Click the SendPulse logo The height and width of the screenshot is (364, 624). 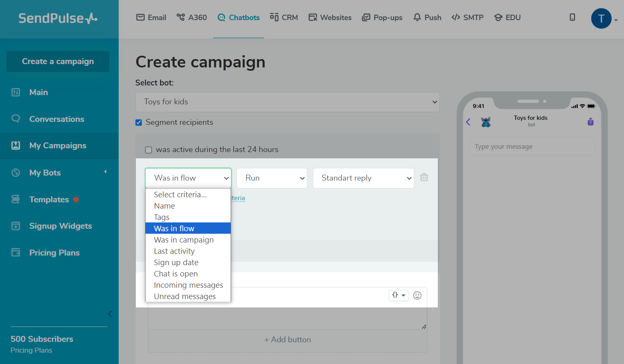[58, 18]
